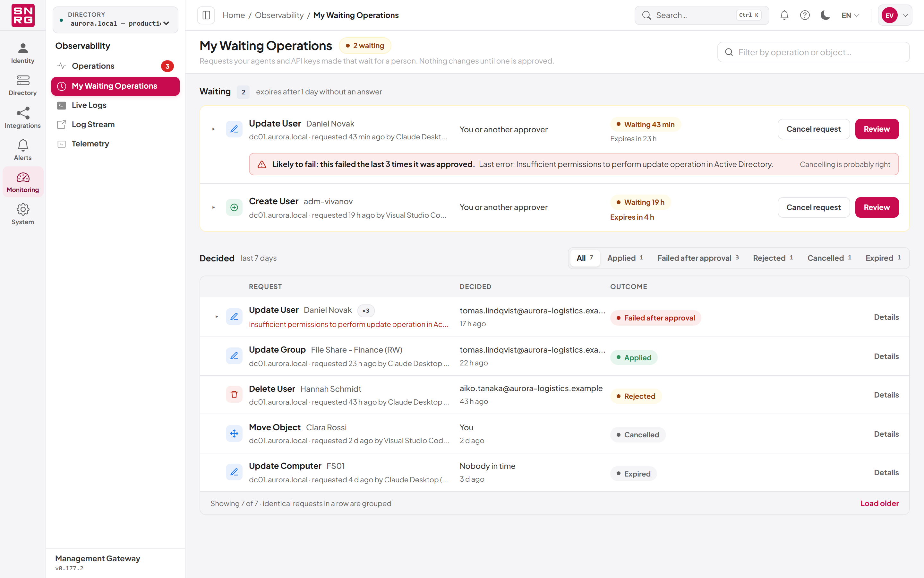Switch to dark mode moon icon
Image resolution: width=924 pixels, height=578 pixels.
point(826,15)
